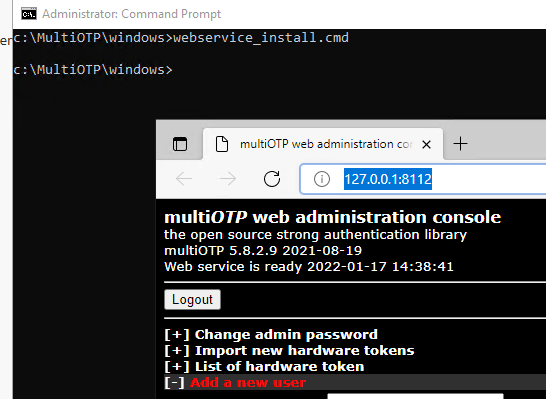Click the Add a new user heading
Screen dimensions: 546x399
(248, 383)
